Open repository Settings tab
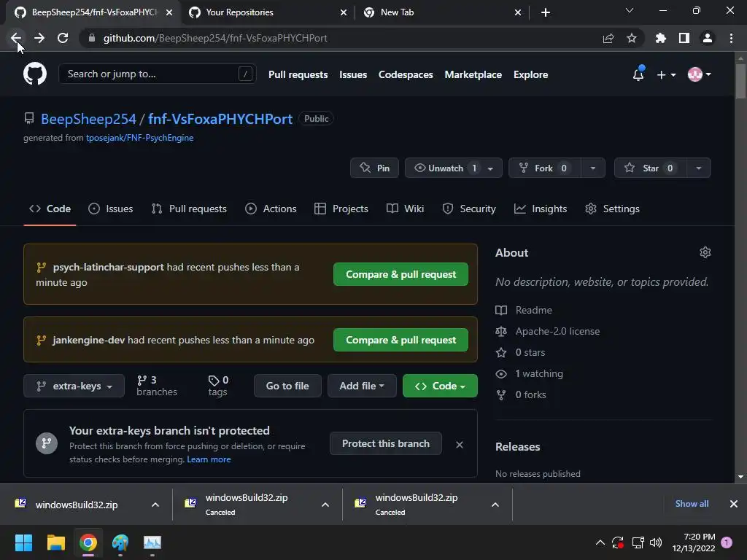 (612, 209)
